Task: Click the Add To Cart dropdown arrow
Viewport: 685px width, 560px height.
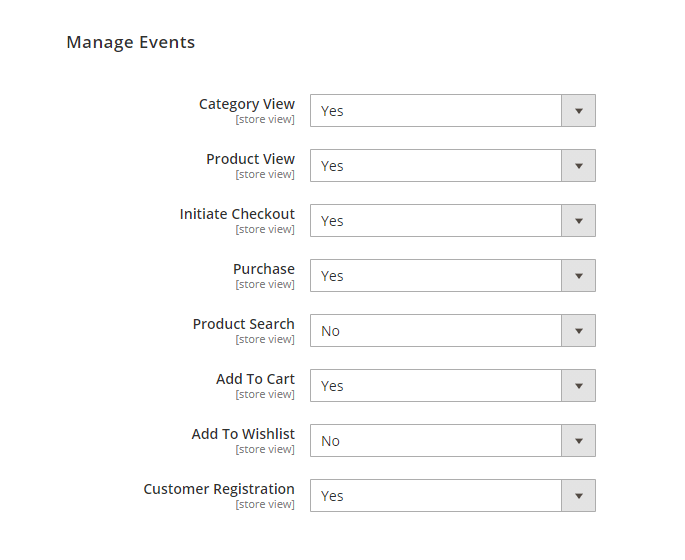Action: point(578,386)
